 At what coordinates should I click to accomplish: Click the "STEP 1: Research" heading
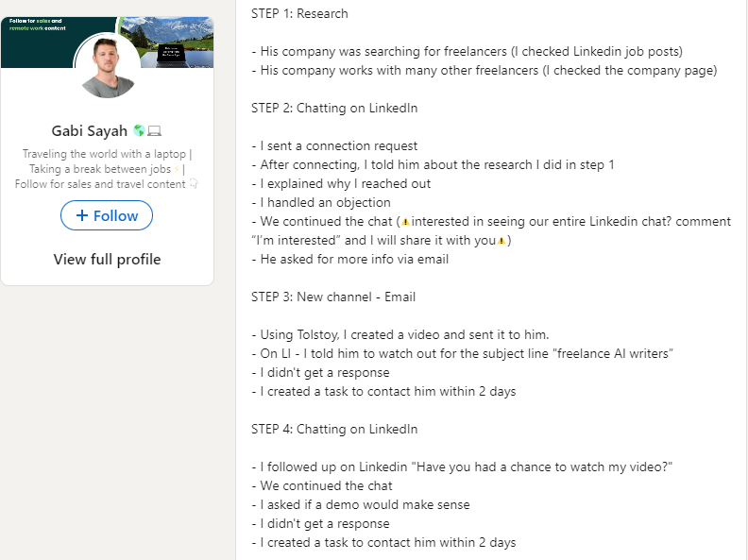[299, 14]
